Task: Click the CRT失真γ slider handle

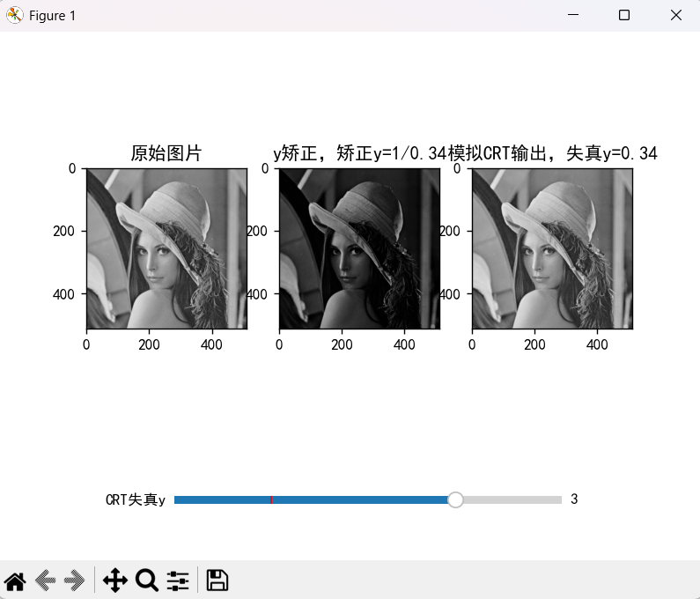Action: [x=455, y=499]
